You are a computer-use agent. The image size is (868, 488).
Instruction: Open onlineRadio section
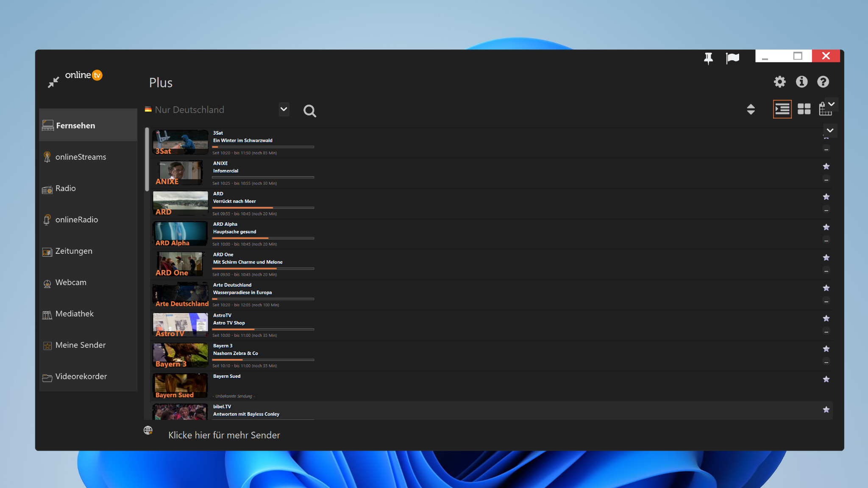tap(88, 219)
